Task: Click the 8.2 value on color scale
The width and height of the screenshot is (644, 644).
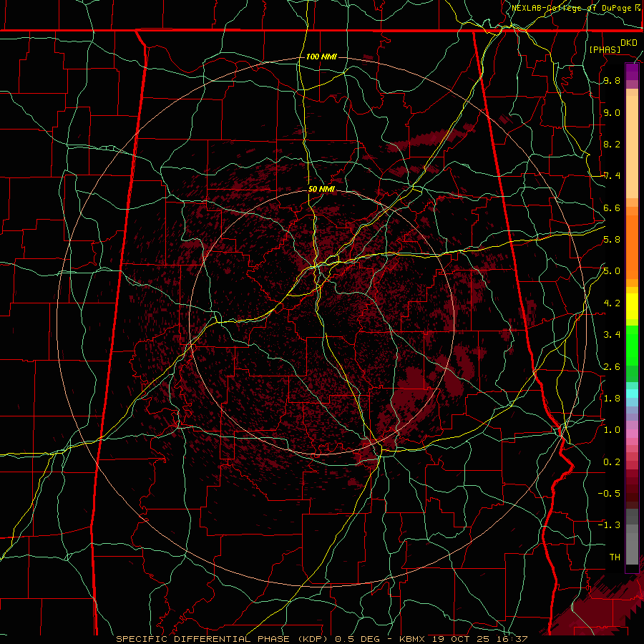Action: pos(612,144)
